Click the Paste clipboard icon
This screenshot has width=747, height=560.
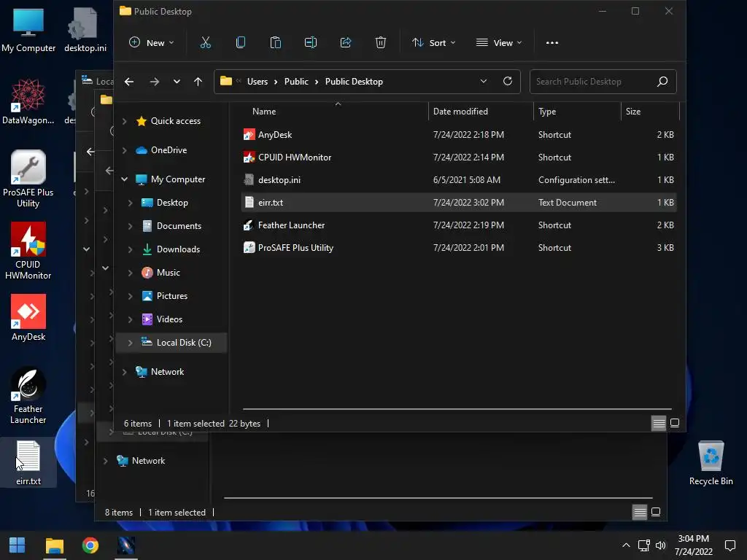tap(275, 43)
